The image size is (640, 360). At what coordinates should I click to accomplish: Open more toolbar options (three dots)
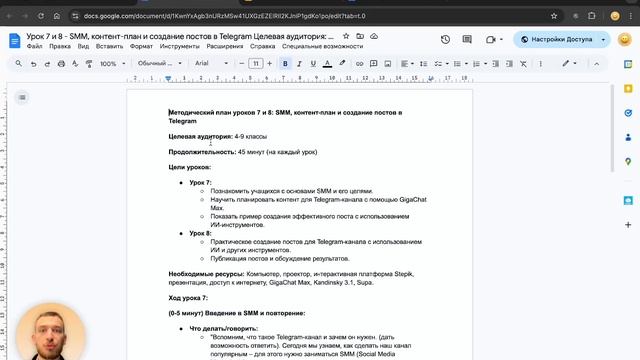[x=540, y=64]
